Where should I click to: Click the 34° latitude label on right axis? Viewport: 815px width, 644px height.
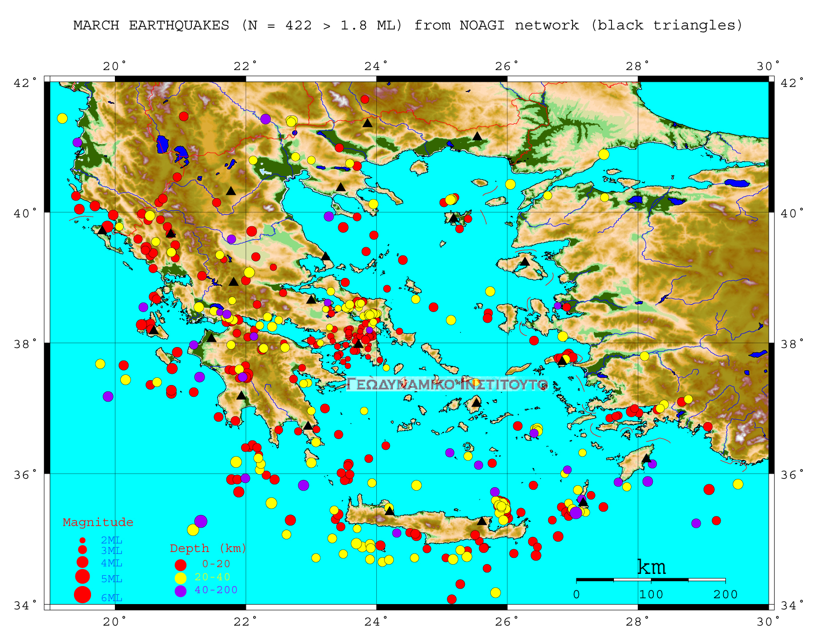[x=793, y=606]
